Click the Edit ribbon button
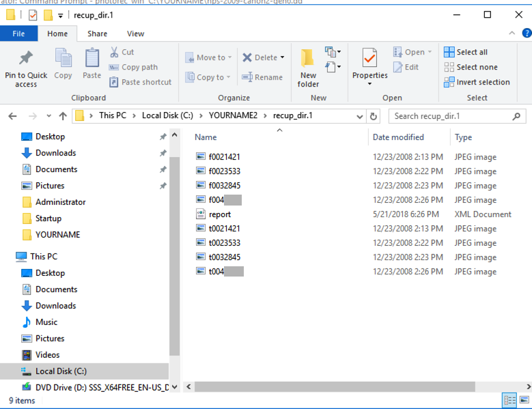Viewport: 532px width, 409px height. tap(406, 67)
